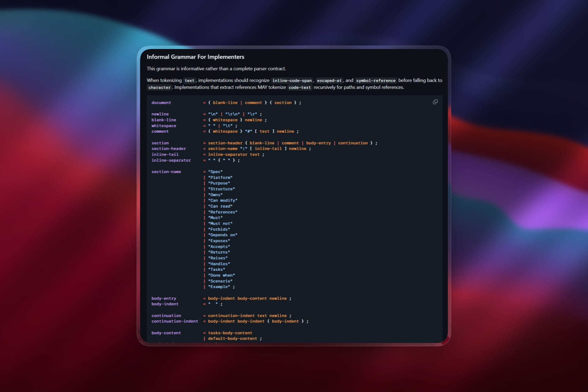588x392 pixels.
Task: Click the "Spec" section-name literal
Action: coord(215,172)
